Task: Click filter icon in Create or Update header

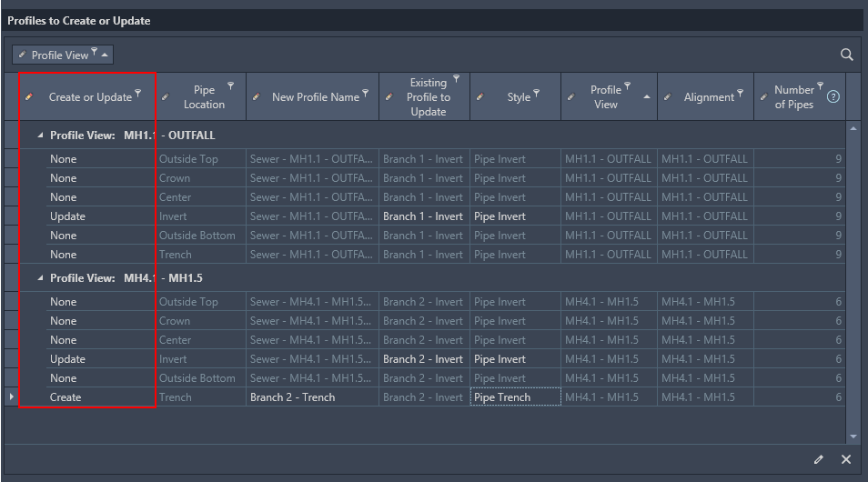Action: (x=137, y=93)
